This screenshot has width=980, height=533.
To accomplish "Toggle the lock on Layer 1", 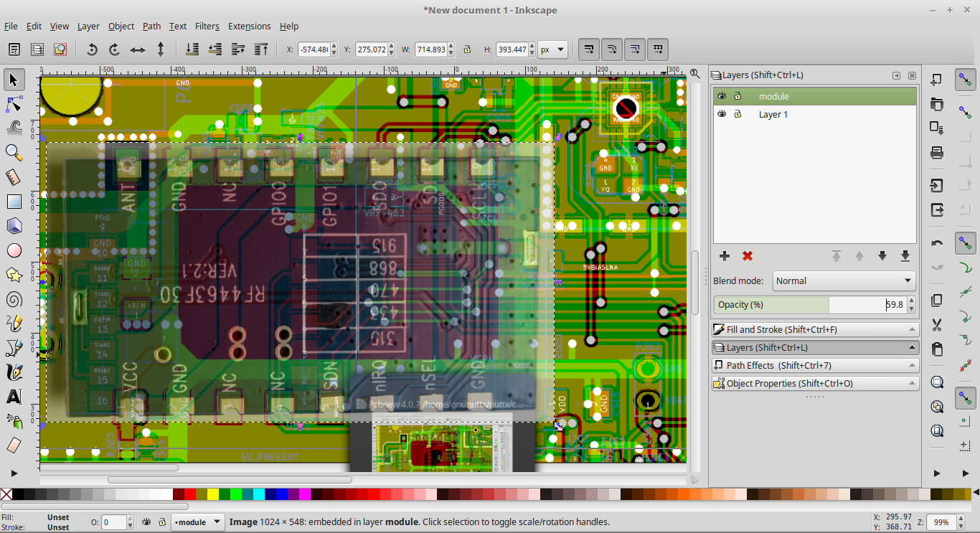I will point(737,114).
